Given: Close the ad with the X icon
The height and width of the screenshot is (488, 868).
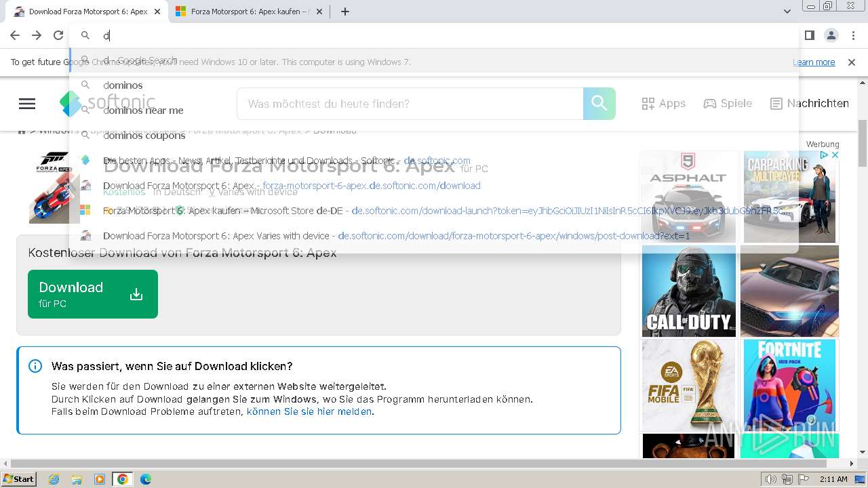Looking at the screenshot, I should (835, 155).
